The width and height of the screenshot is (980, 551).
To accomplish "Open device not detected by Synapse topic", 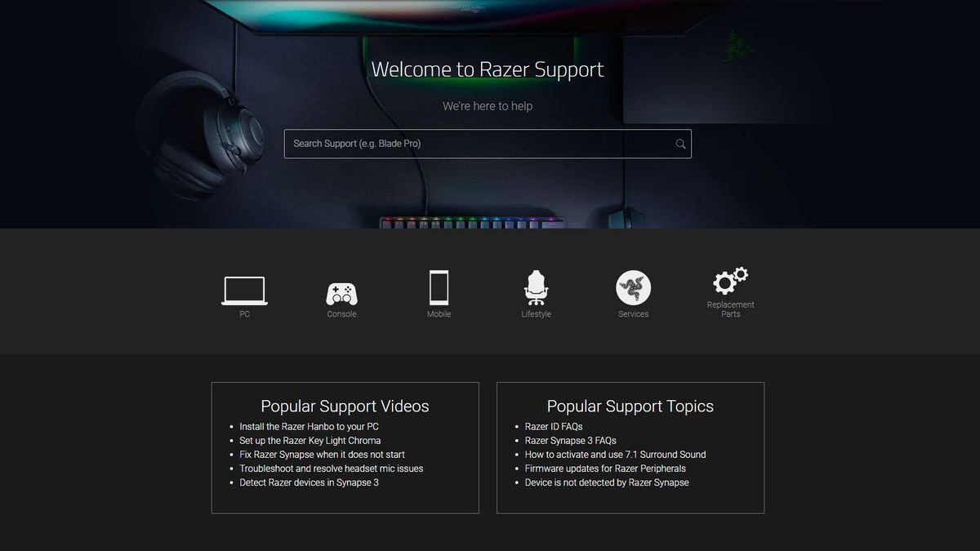I will [x=607, y=482].
